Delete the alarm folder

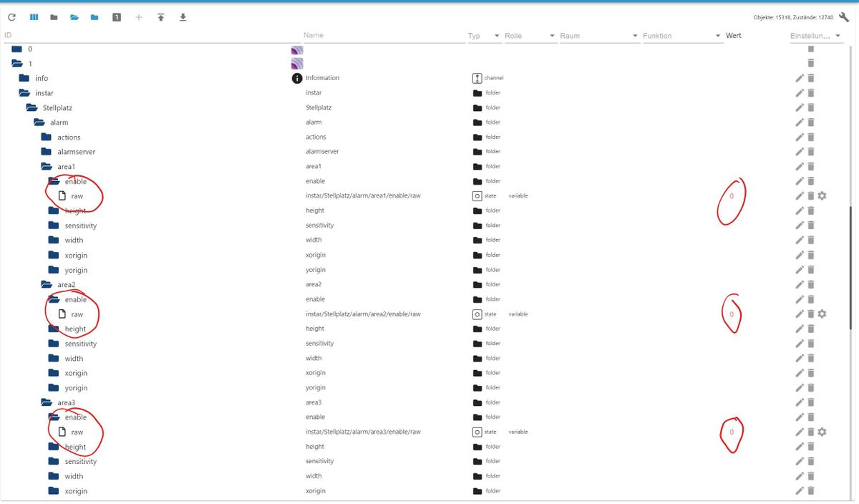point(811,122)
